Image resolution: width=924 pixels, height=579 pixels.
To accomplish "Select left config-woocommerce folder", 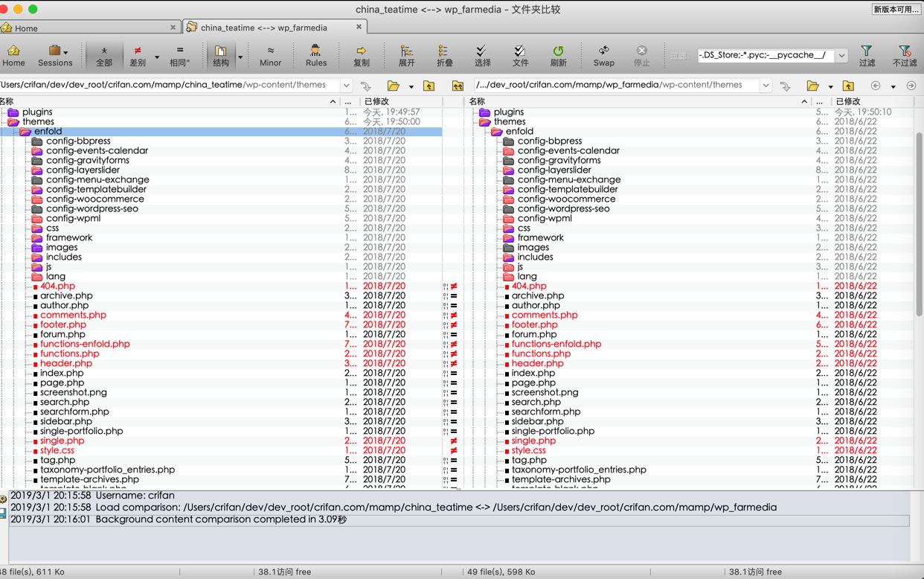I will (94, 199).
